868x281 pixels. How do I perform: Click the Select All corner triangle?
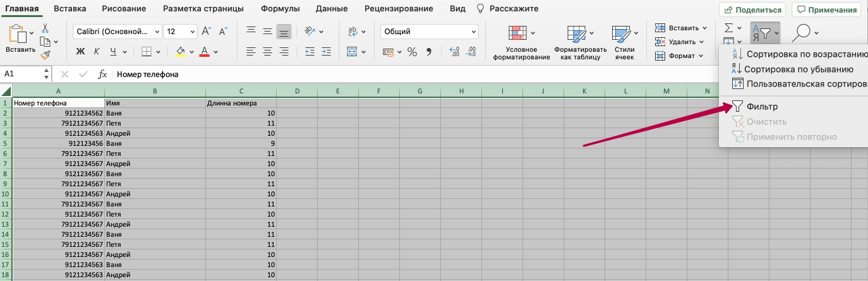[6, 92]
